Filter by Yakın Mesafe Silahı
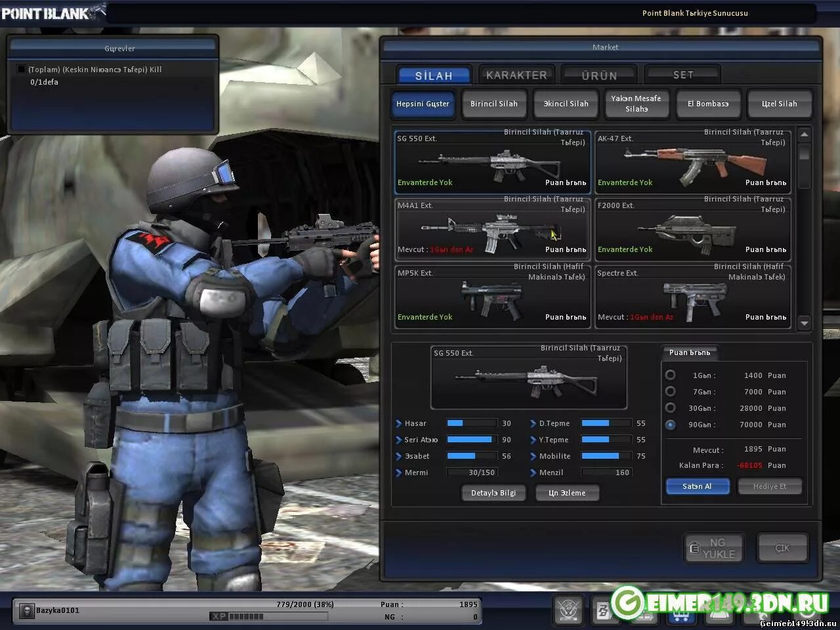 point(637,104)
